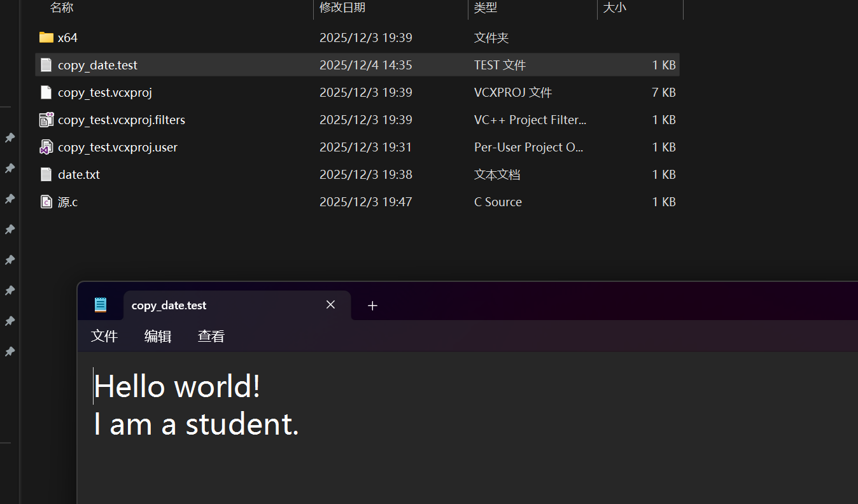Click the size cell of 源.c

664,202
